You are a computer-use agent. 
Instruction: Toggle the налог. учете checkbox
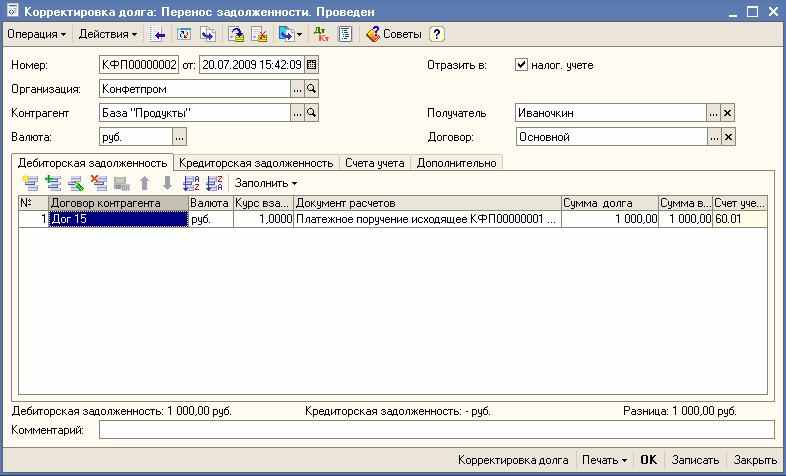[x=521, y=65]
